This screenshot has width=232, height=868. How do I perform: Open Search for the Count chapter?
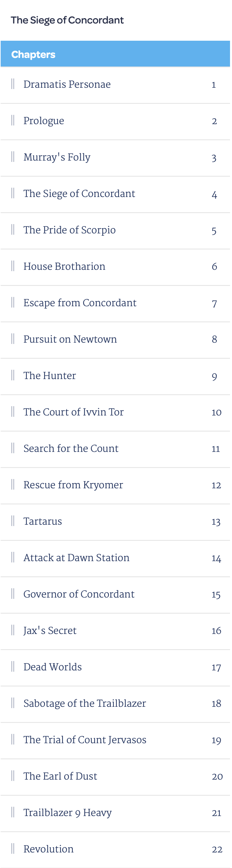click(115, 449)
